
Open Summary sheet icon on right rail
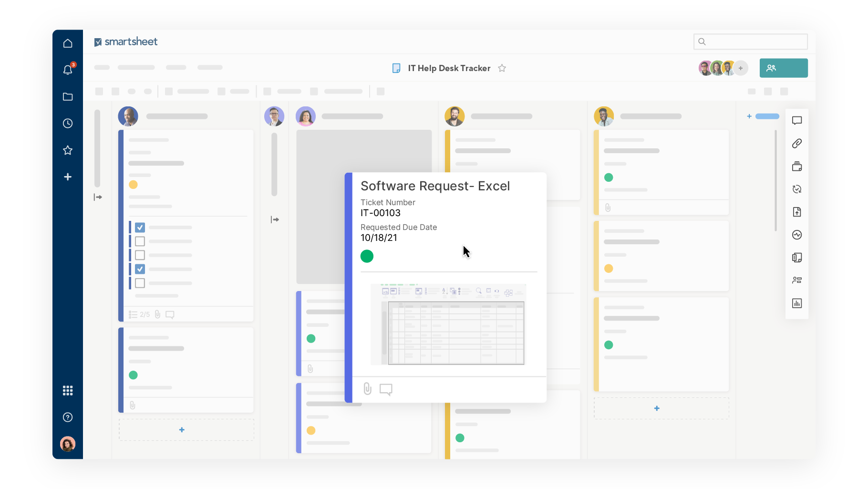[x=797, y=258]
